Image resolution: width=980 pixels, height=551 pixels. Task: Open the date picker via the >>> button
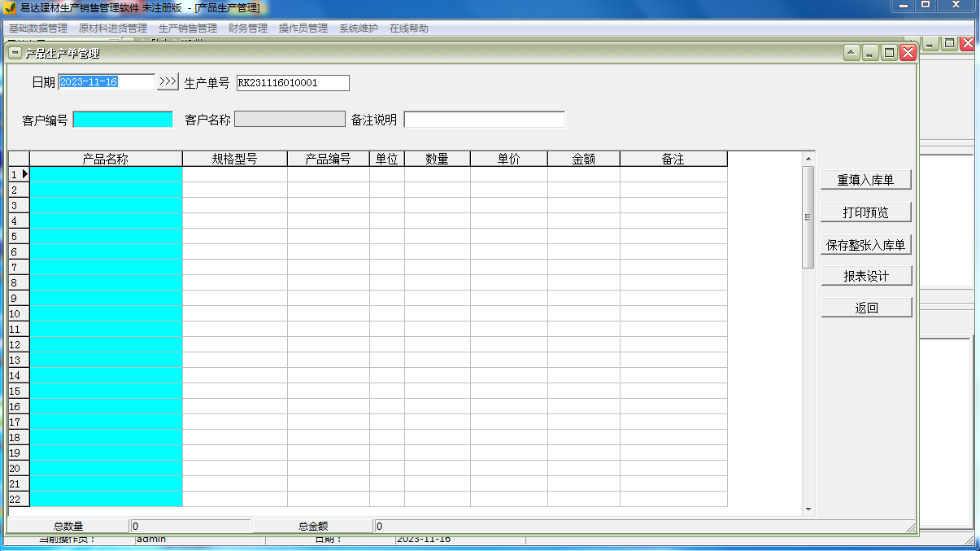coord(167,81)
